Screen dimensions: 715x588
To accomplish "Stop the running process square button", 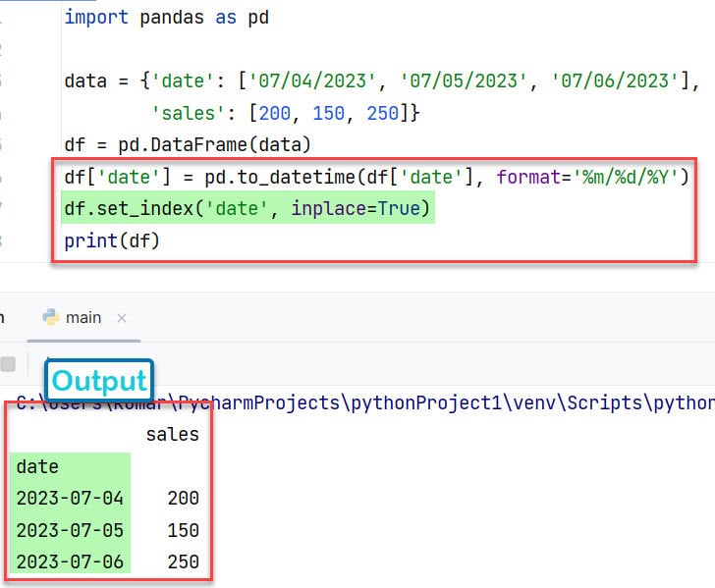I will [8, 364].
